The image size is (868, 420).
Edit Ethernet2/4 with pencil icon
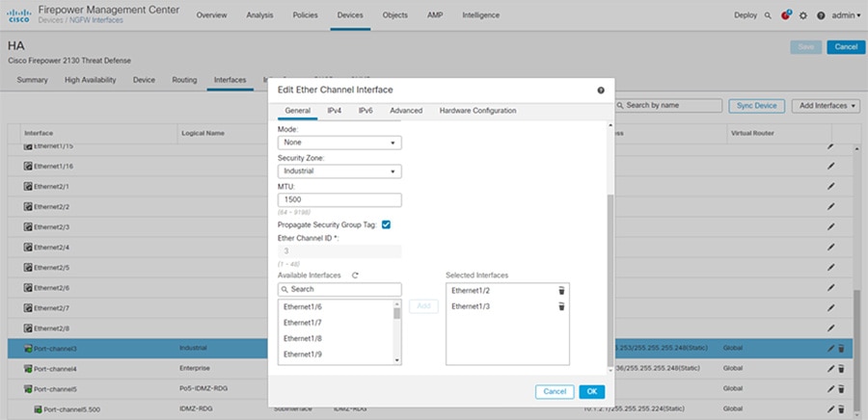(831, 247)
